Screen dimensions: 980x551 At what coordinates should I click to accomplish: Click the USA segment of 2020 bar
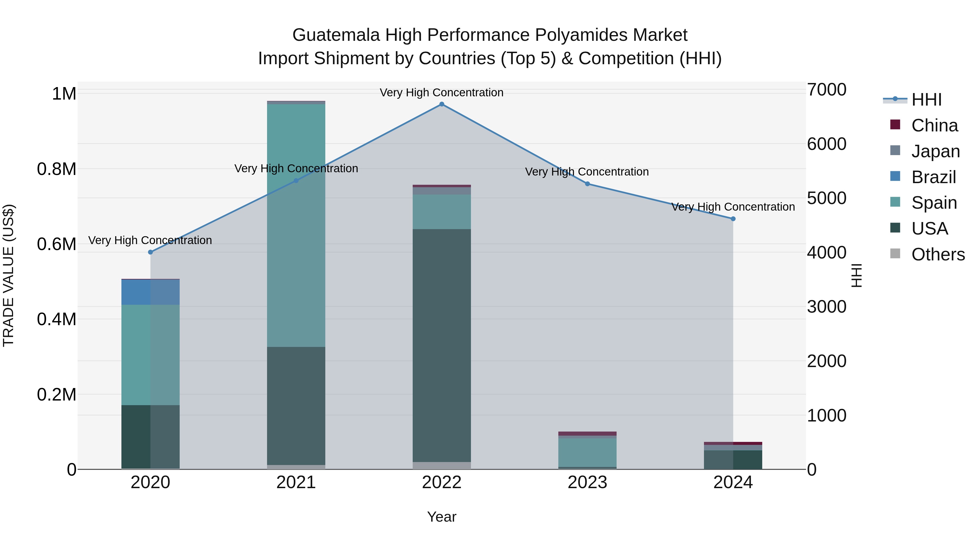pyautogui.click(x=150, y=437)
